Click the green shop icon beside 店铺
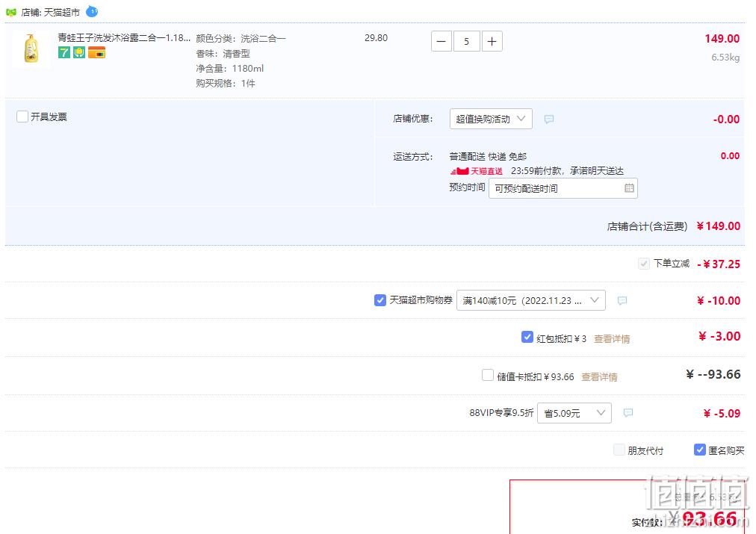Screen dimensions: 756x534 10,12
